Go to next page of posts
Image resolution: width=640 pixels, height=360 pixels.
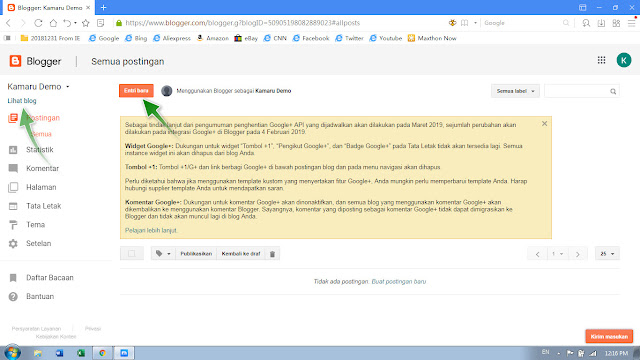(578, 254)
